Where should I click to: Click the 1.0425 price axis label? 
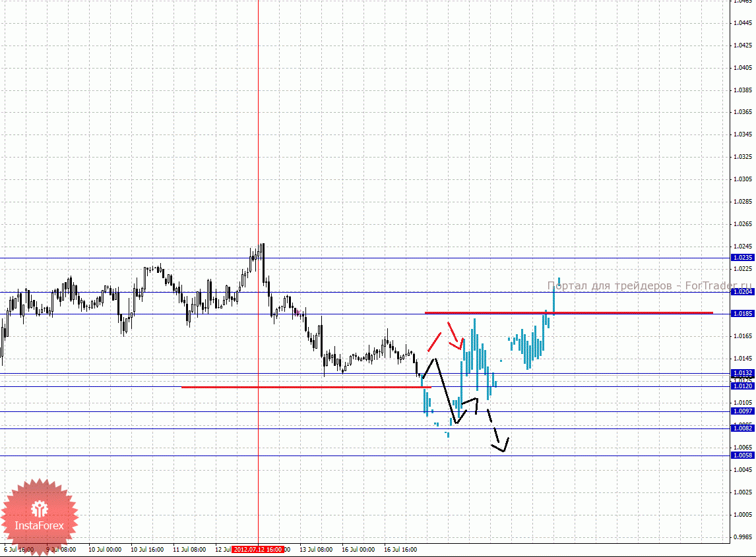point(743,45)
